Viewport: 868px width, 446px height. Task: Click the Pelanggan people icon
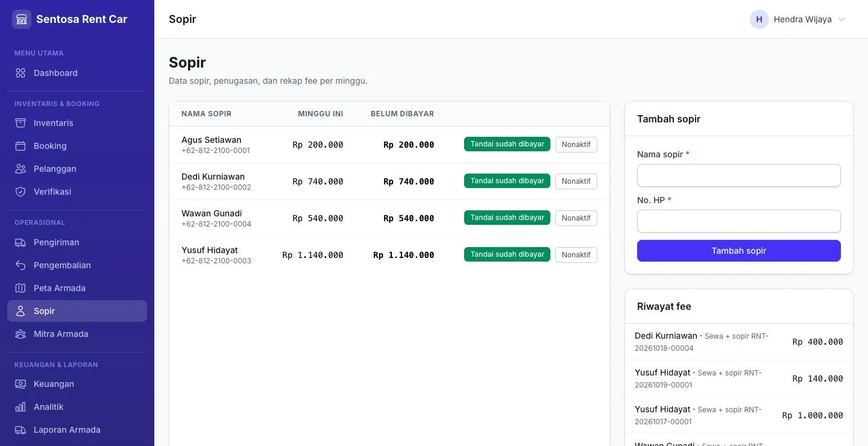click(20, 169)
